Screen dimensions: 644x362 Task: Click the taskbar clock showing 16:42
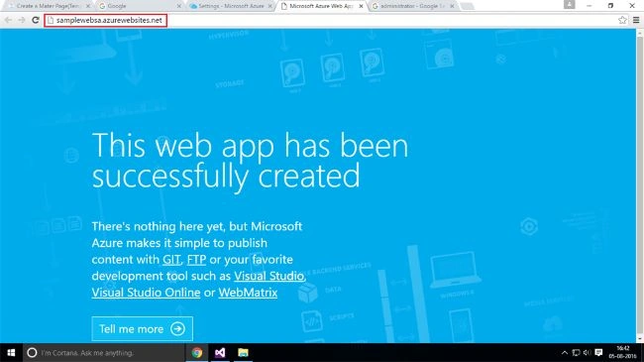click(x=622, y=352)
